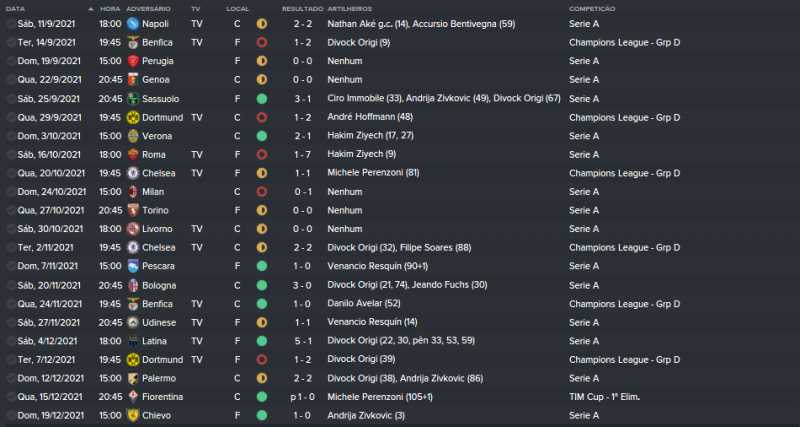Click green win indicator on the Bologna row
Viewport: 800px width, 427px height.
click(x=262, y=286)
